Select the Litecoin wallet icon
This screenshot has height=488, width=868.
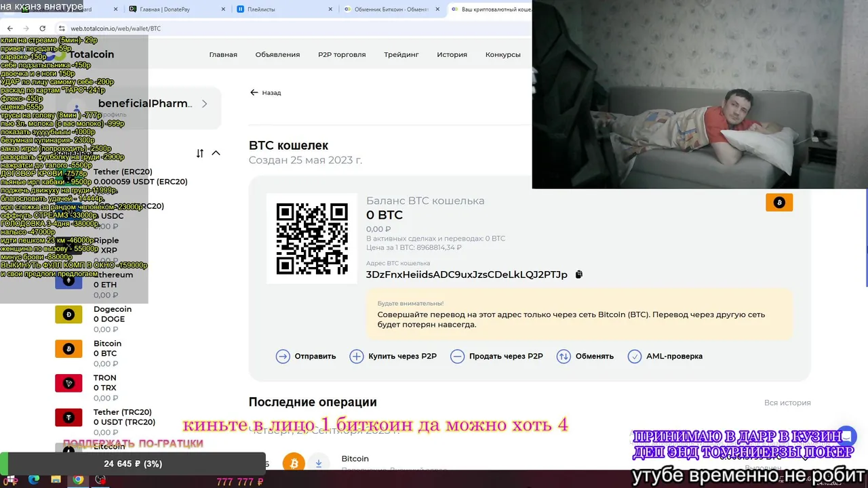pyautogui.click(x=68, y=449)
